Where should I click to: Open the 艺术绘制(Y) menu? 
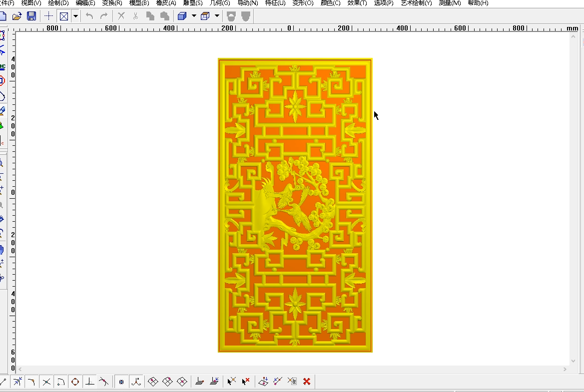click(416, 3)
